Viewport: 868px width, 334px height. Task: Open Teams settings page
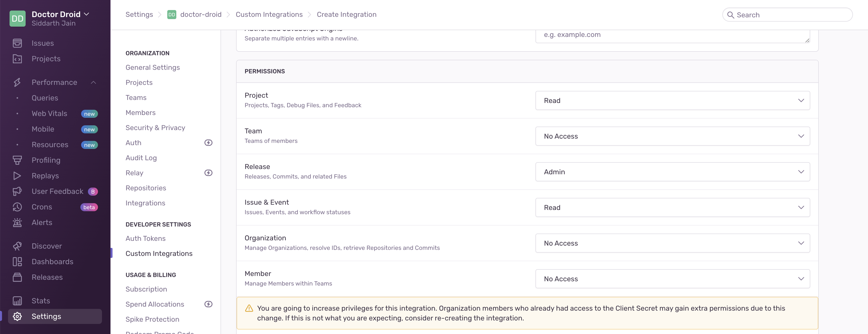click(136, 97)
